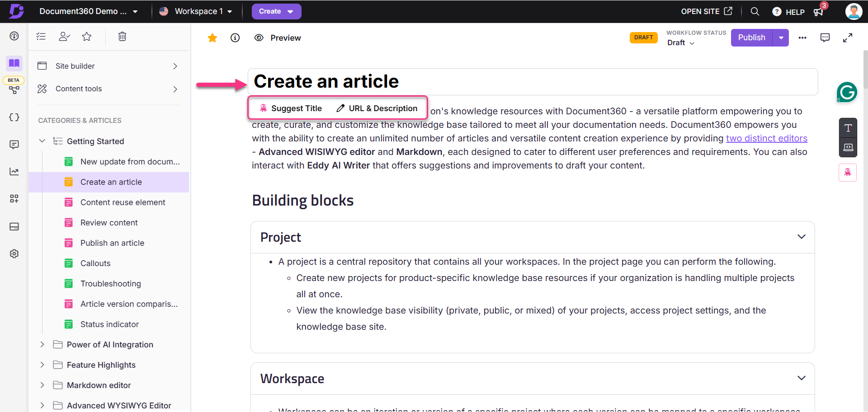The width and height of the screenshot is (868, 412).
Task: Click the text T tool on right panel
Action: [x=848, y=128]
